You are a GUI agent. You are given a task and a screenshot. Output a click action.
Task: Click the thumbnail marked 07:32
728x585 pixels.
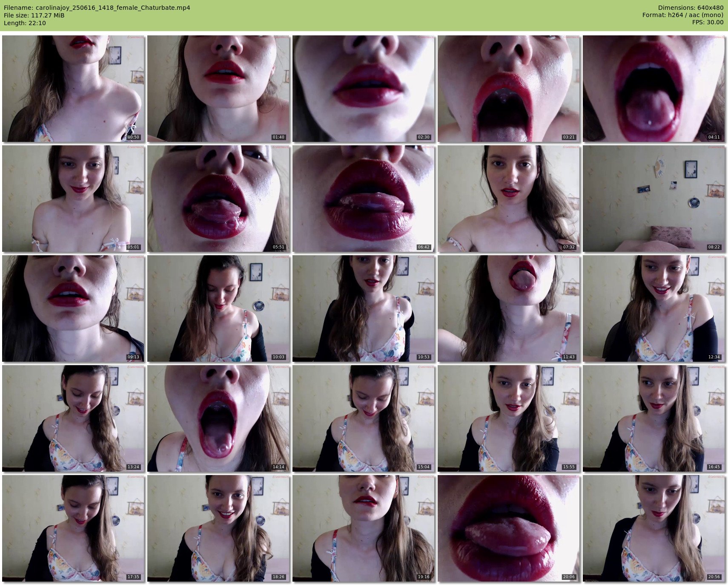click(509, 199)
